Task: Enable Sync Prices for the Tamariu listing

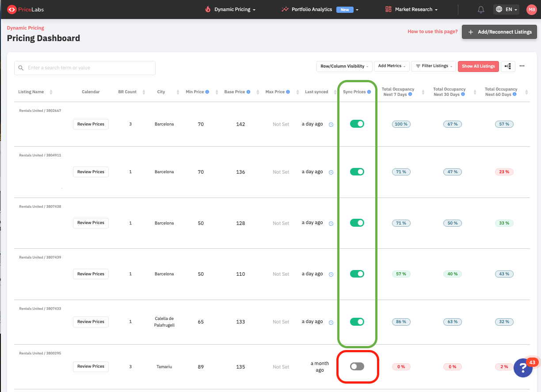Action: click(357, 366)
